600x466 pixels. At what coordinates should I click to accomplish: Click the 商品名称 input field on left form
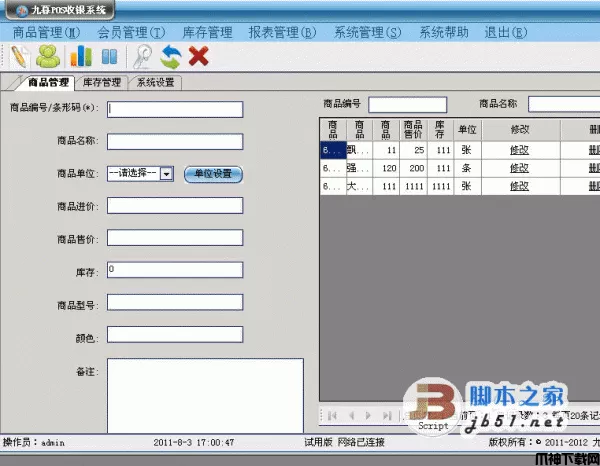[175, 142]
